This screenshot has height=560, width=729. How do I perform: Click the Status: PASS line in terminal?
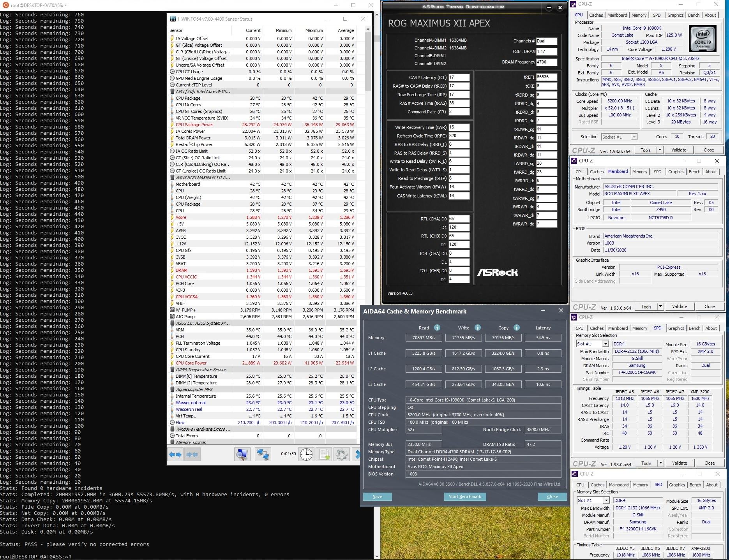pos(74,544)
